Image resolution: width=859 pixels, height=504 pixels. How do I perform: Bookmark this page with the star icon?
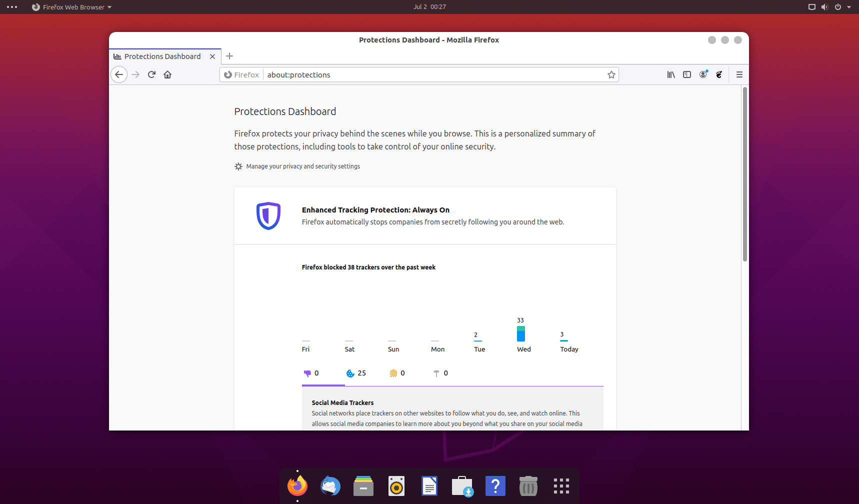(611, 74)
